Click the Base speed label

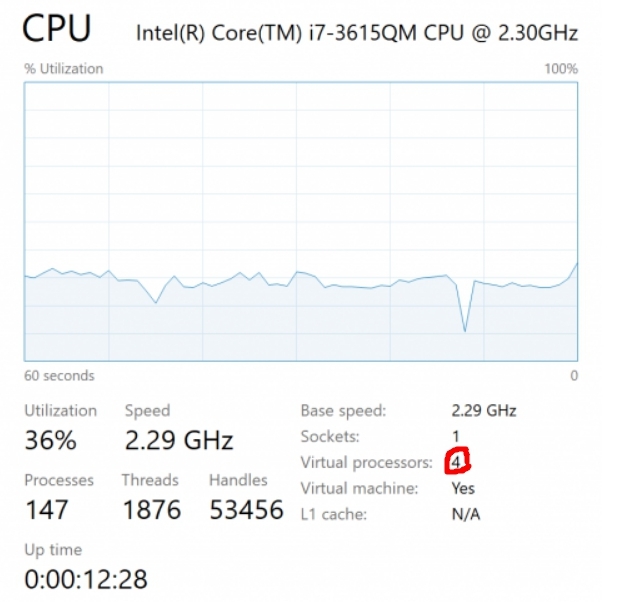[344, 411]
